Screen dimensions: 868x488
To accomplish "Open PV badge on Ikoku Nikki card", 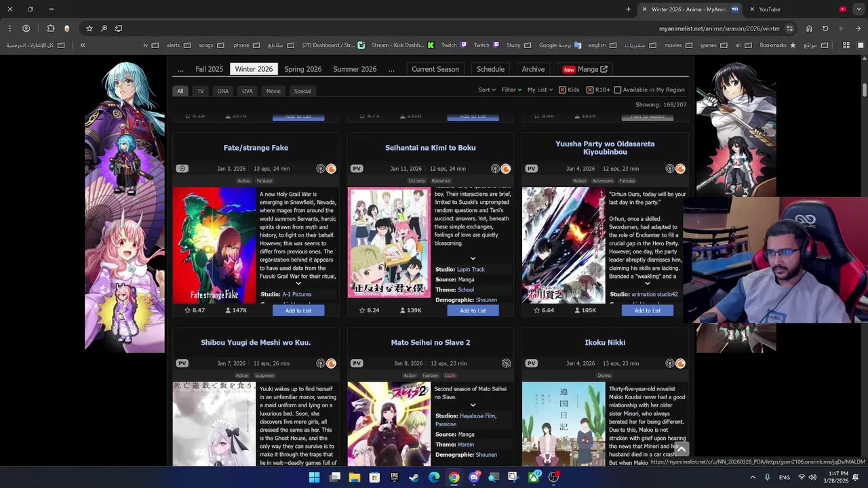I will coord(531,363).
